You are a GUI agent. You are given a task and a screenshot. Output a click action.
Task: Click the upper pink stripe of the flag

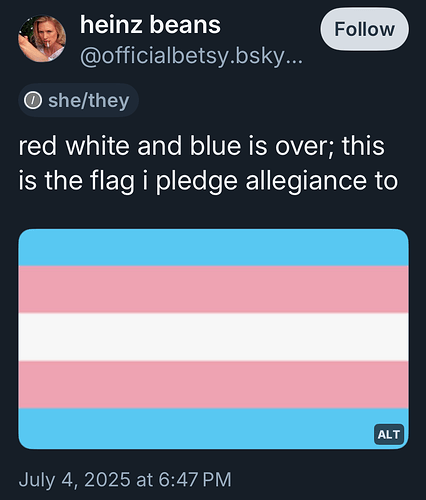click(x=213, y=289)
